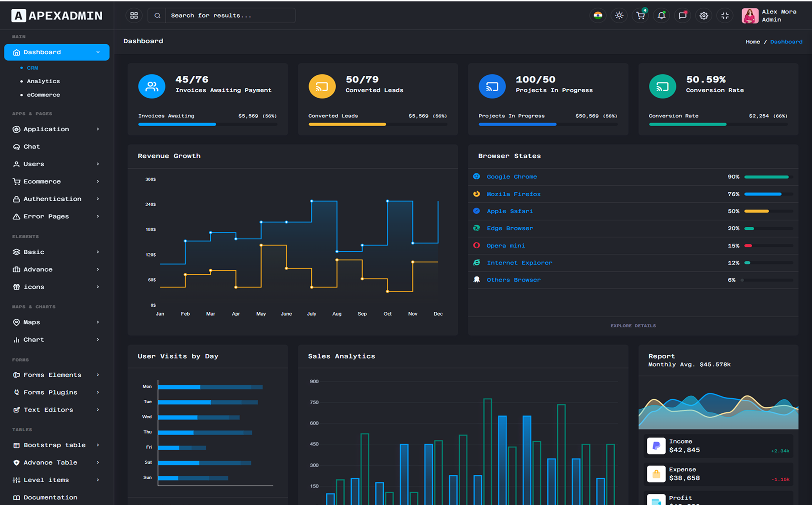
Task: Click the search magnifier icon
Action: [157, 16]
